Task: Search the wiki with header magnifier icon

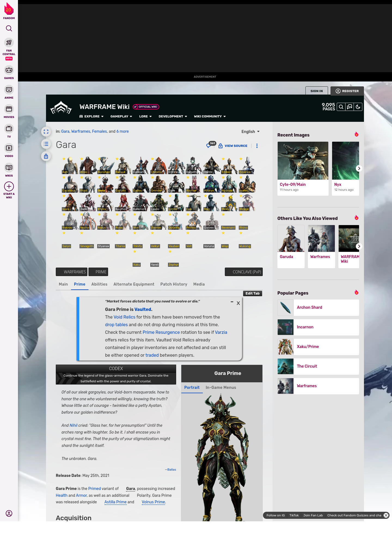Action: 341,107
